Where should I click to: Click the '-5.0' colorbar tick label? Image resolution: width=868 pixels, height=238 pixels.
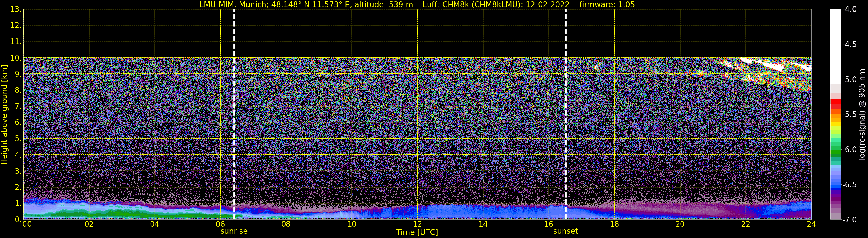[849, 80]
